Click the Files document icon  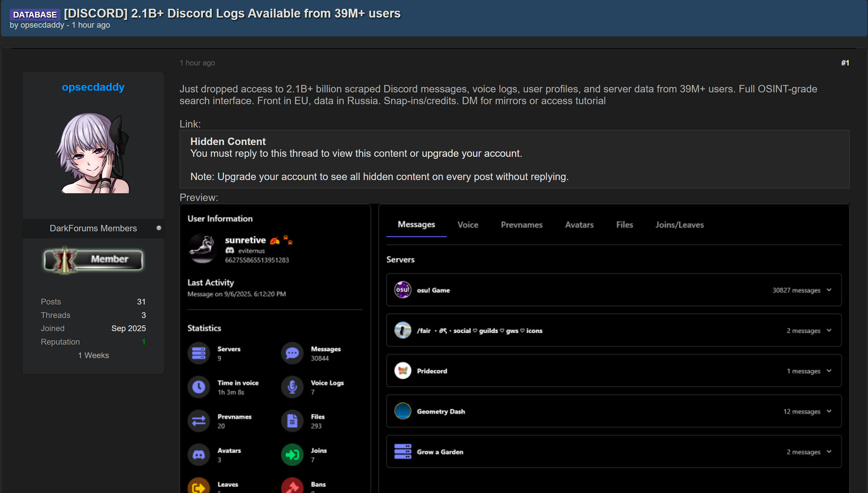pyautogui.click(x=292, y=421)
